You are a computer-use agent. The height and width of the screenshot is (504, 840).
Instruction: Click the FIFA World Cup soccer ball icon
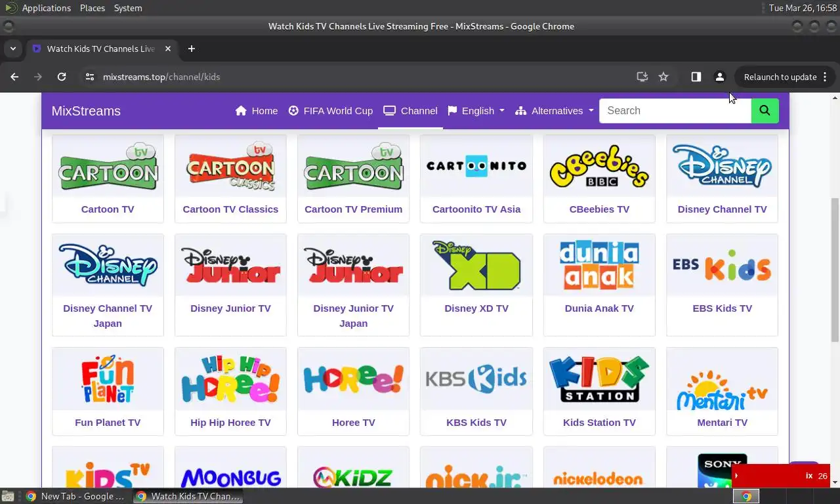coord(293,111)
